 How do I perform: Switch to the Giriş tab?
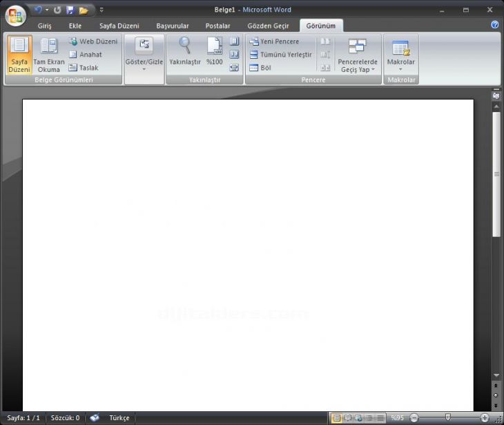tap(44, 26)
